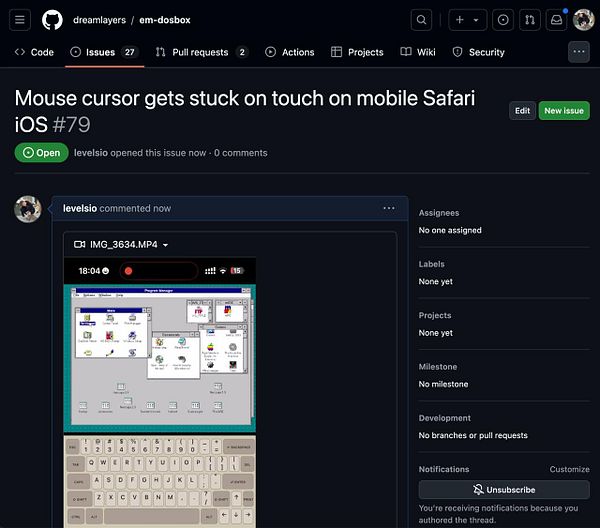Click the Issues count badge 27
Image resolution: width=600 pixels, height=528 pixels.
[x=129, y=52]
